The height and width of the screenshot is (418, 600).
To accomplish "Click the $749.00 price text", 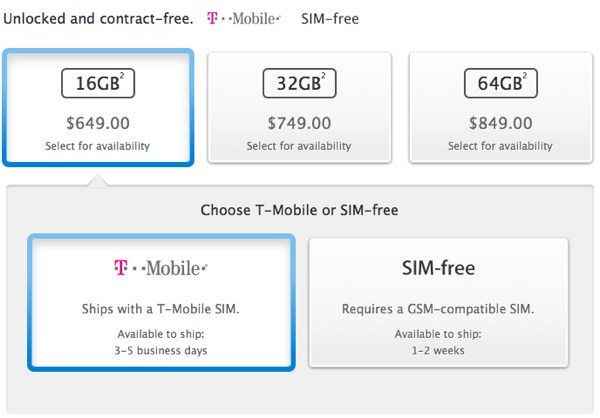I will pos(299,123).
